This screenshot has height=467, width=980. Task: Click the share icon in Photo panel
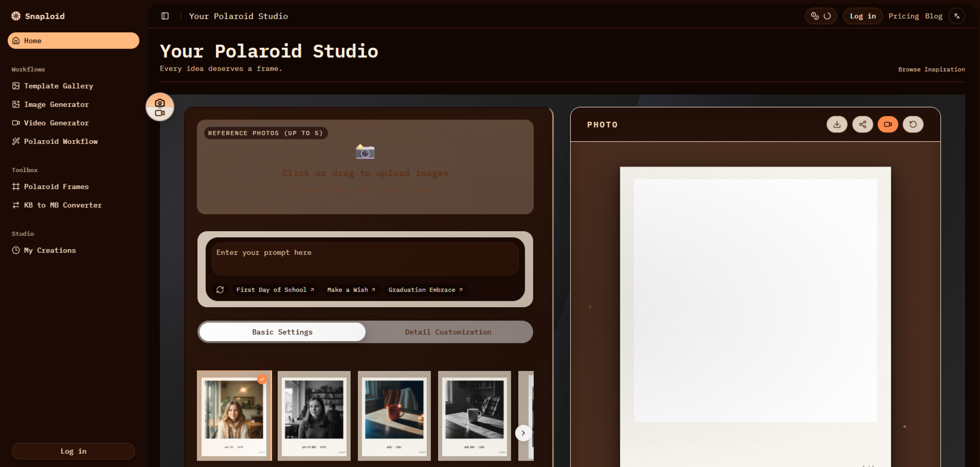[x=862, y=124]
